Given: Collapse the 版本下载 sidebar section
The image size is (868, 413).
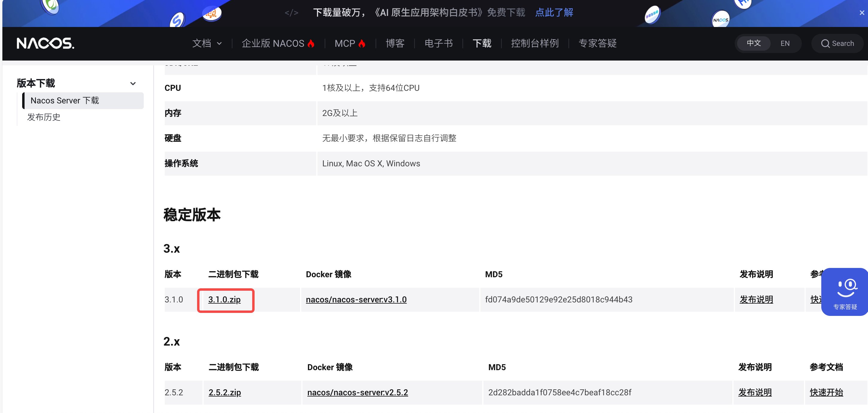Looking at the screenshot, I should click(x=133, y=83).
